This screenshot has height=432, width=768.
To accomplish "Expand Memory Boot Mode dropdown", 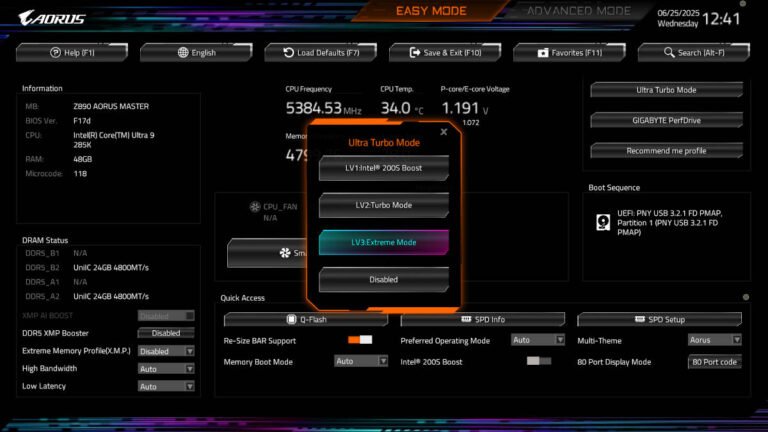I will click(361, 361).
